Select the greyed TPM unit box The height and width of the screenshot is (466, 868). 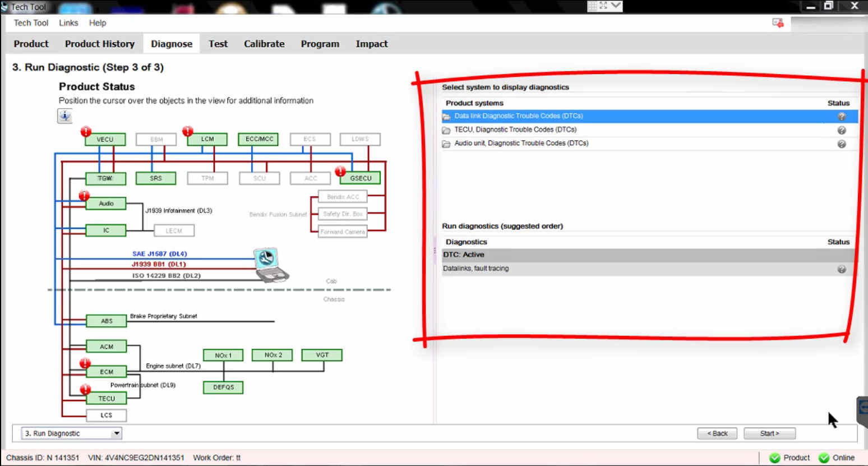207,178
